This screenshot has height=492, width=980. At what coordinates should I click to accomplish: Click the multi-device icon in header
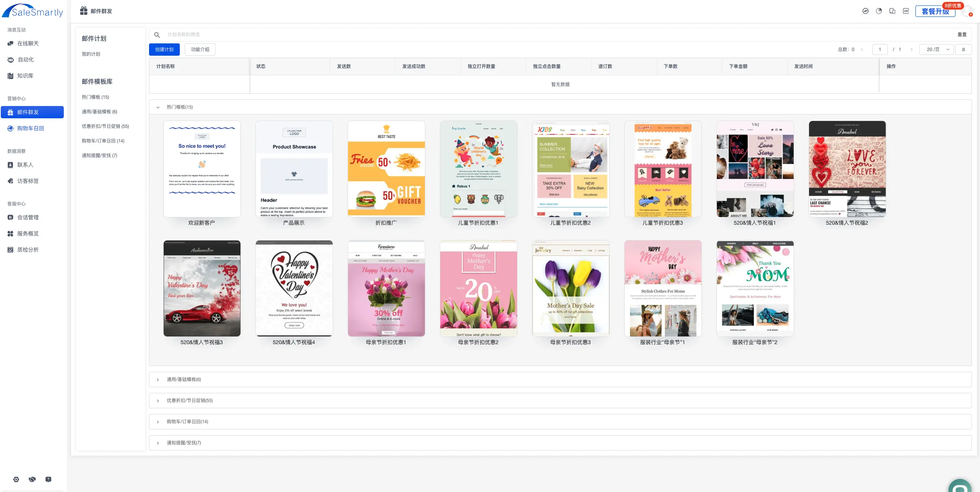[x=892, y=11]
